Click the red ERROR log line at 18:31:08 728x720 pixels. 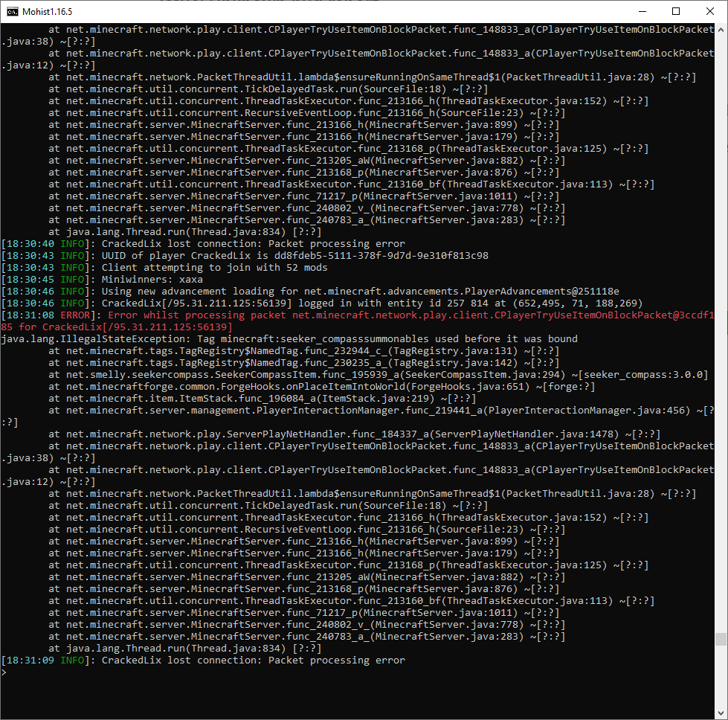click(358, 321)
